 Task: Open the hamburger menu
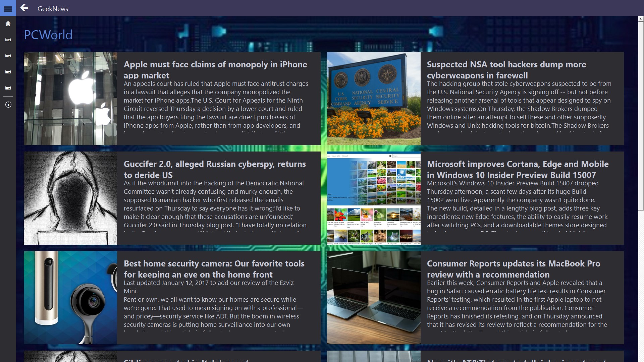pos(8,9)
